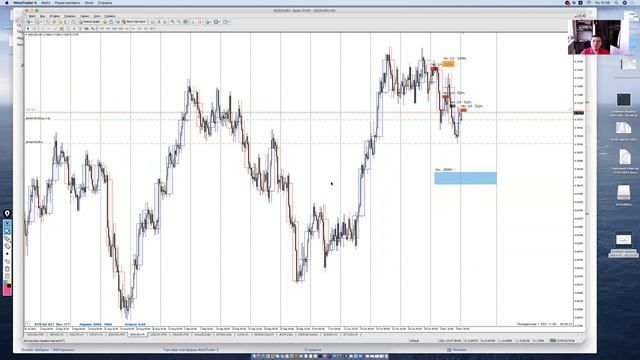The height and width of the screenshot is (360, 640).
Task: Open Сервис menu
Action: [x=84, y=16]
